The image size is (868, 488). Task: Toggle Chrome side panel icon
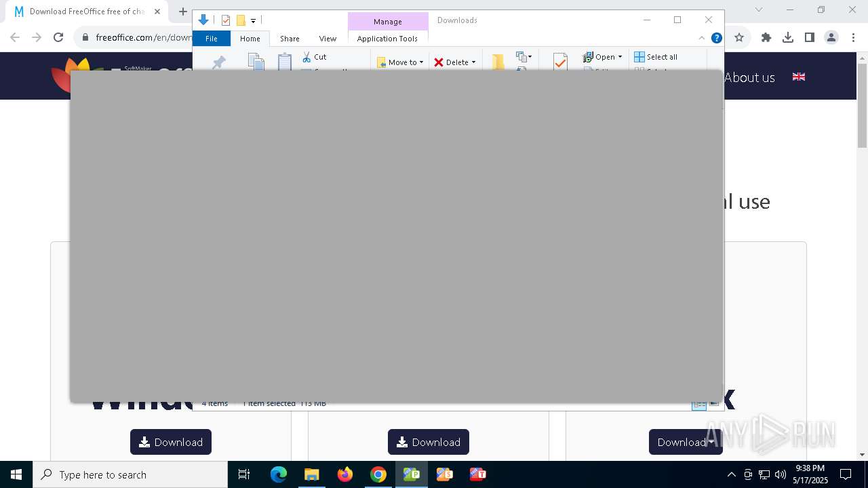point(810,37)
